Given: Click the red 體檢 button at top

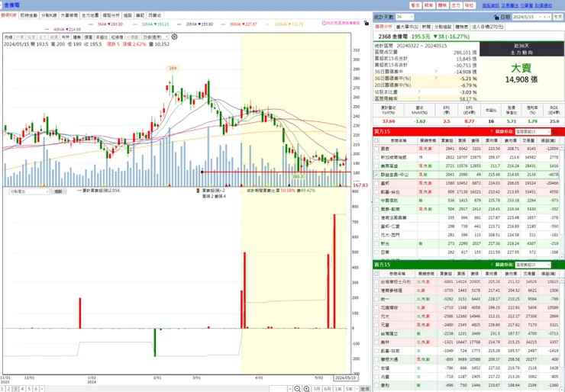Looking at the screenshot, I should tap(442, 5).
